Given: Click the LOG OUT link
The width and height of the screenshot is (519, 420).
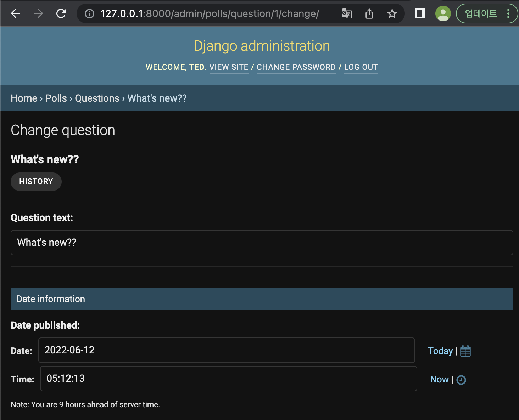Looking at the screenshot, I should (361, 67).
